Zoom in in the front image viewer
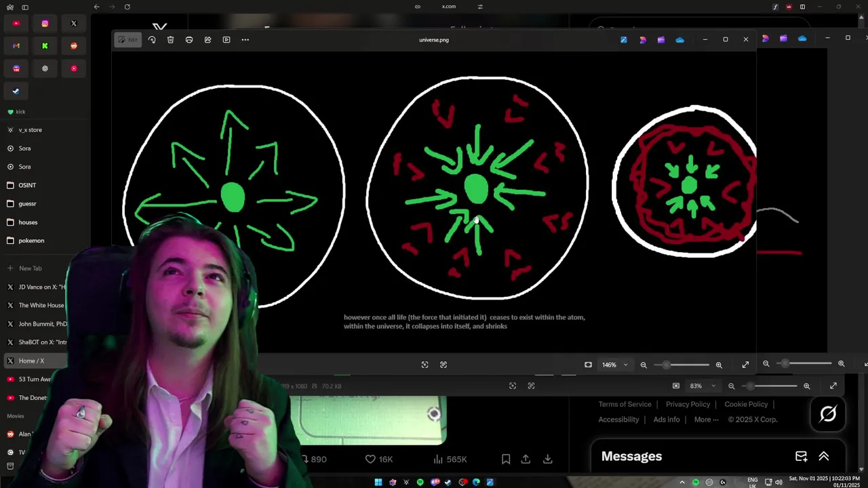Viewport: 868px width, 488px height. coord(719,365)
